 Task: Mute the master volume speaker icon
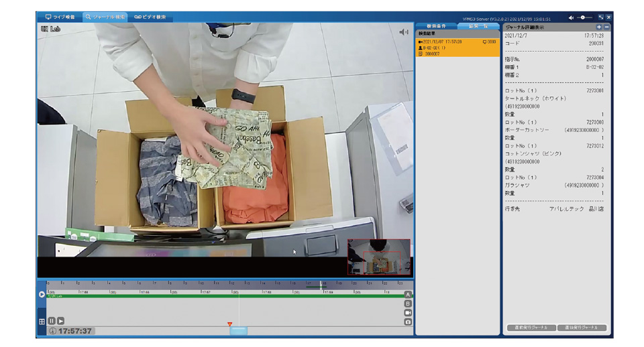pos(571,17)
